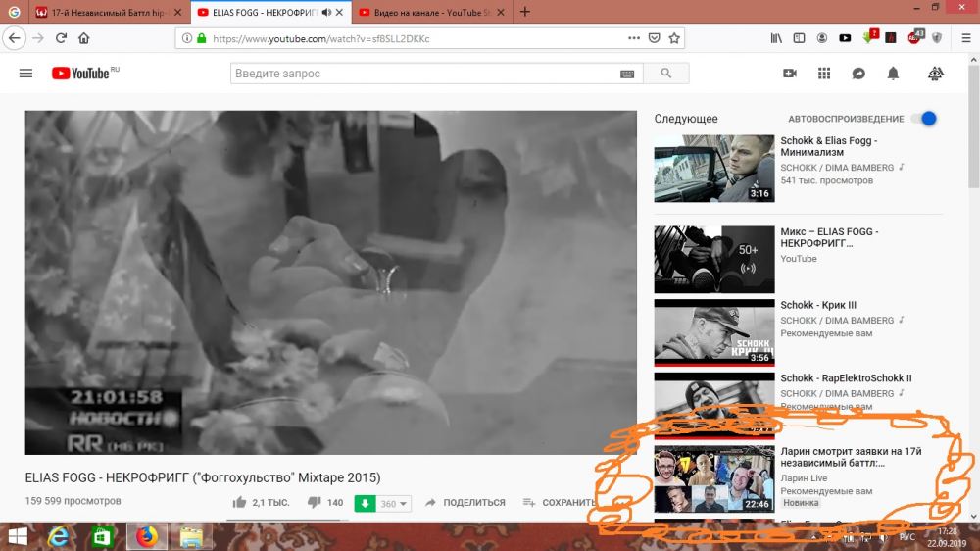Image resolution: width=980 pixels, height=551 pixels.
Task: Open Firefox library icon
Action: pos(775,38)
